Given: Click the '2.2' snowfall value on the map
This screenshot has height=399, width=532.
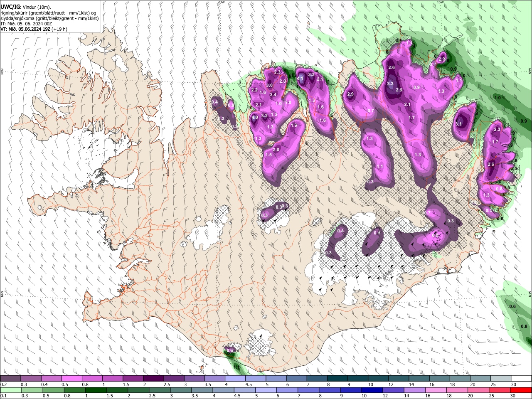Looking at the screenshot, I should 255,90.
